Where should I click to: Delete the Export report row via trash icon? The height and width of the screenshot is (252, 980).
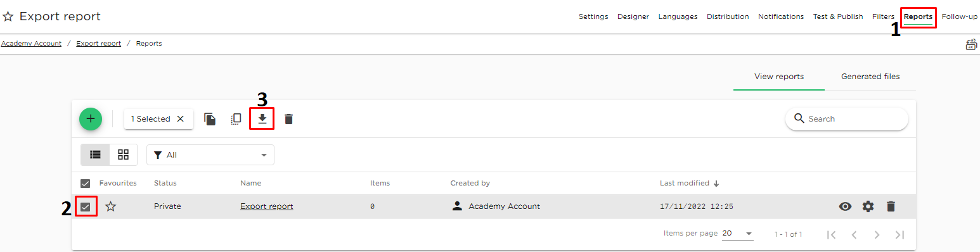click(891, 206)
